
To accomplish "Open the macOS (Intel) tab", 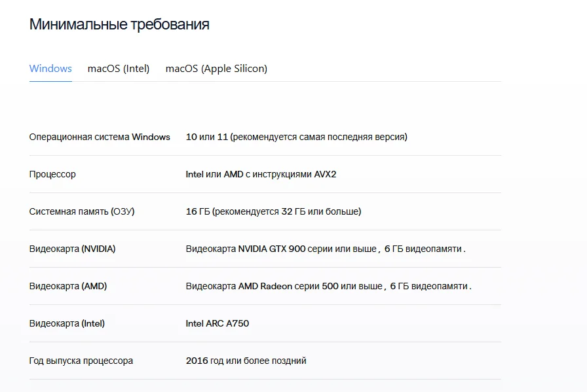I will [119, 69].
